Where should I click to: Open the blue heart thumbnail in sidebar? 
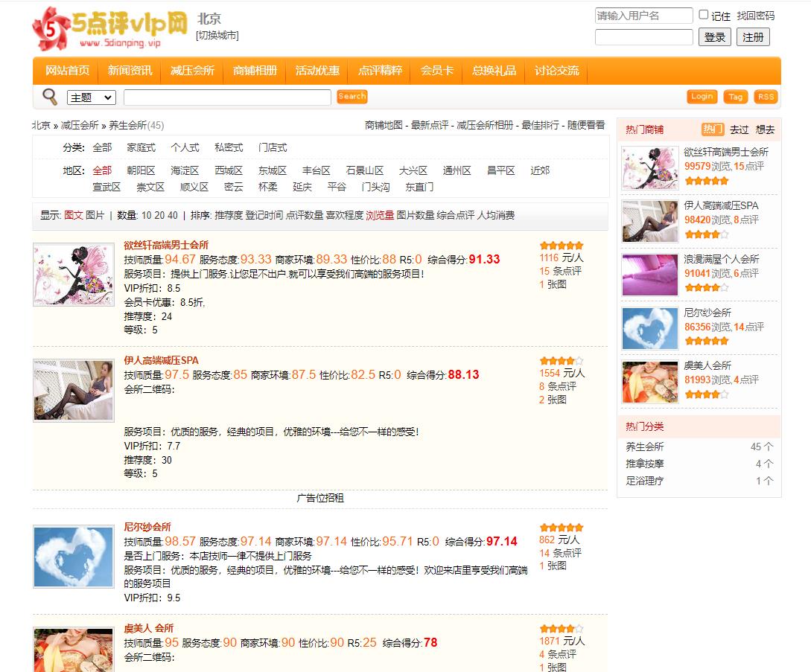click(650, 328)
